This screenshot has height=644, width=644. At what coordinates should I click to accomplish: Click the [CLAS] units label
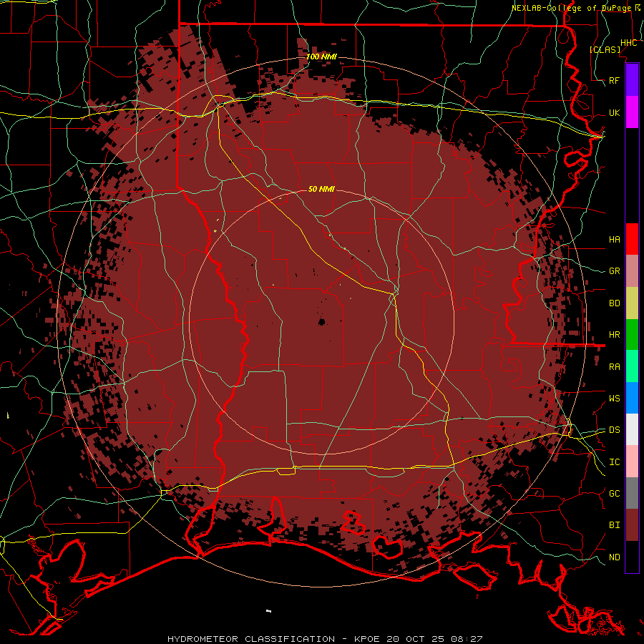click(605, 49)
